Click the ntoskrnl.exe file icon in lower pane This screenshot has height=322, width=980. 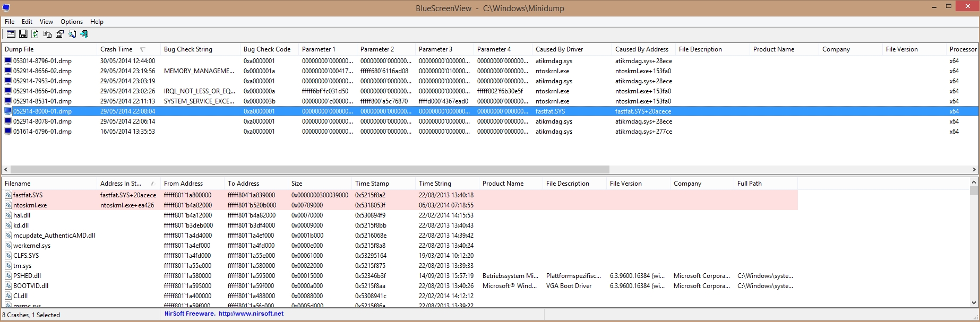pyautogui.click(x=8, y=205)
